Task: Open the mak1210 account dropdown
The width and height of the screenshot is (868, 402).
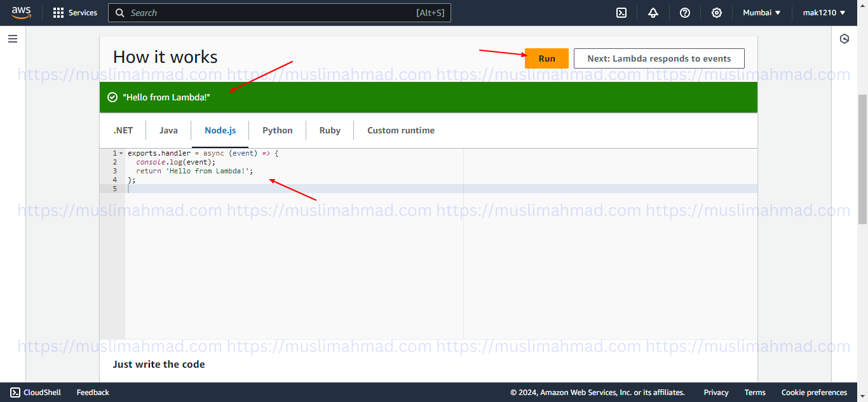Action: point(824,13)
